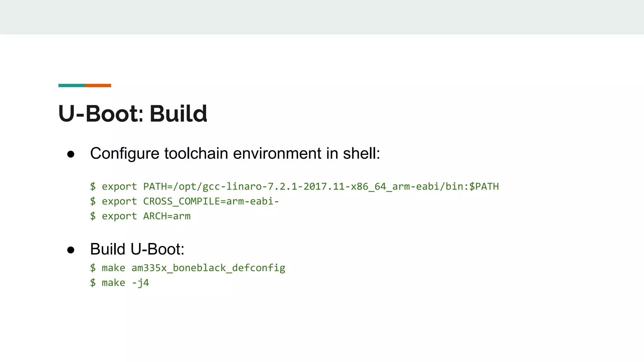Click the word 'Build' in the title

[178, 113]
